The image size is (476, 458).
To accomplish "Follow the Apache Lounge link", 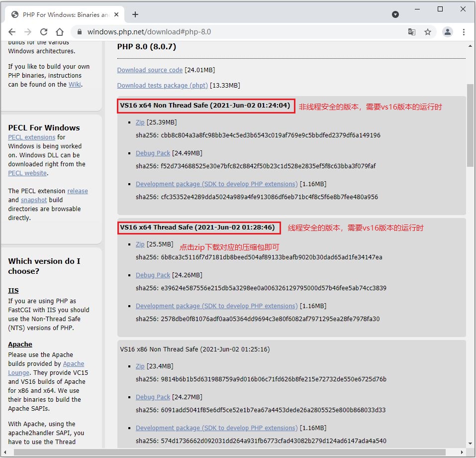I will click(73, 364).
